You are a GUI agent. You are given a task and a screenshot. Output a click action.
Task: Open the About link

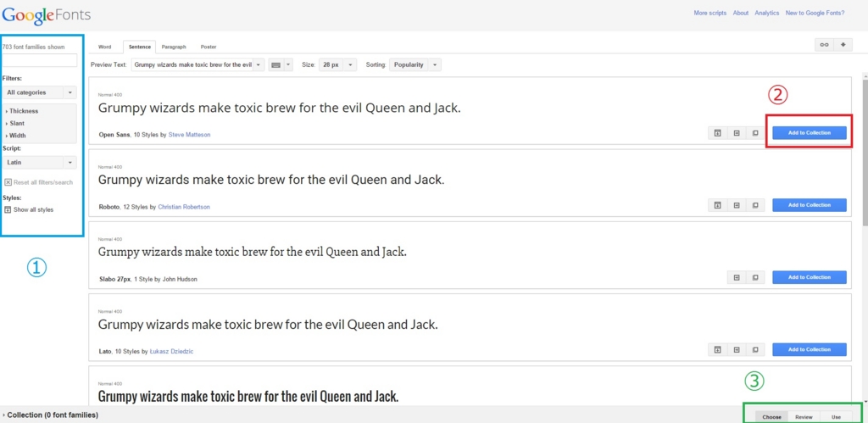coord(741,13)
